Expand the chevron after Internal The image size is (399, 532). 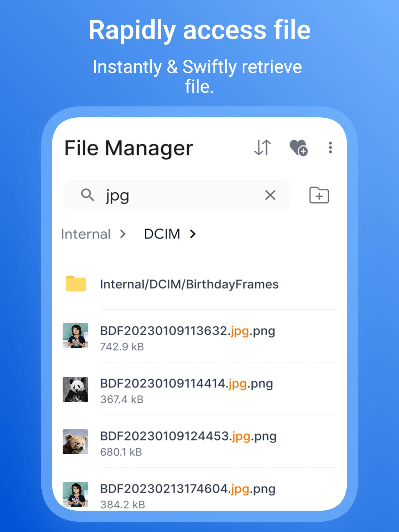click(x=123, y=234)
